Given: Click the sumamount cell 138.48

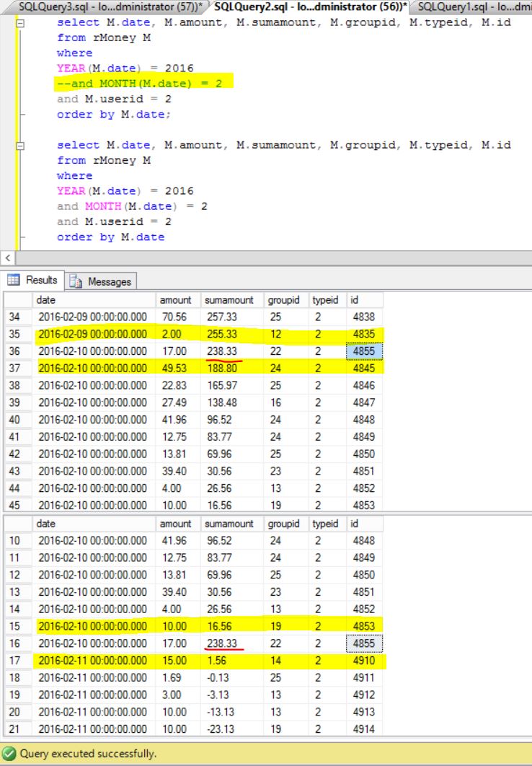Looking at the screenshot, I should point(232,402).
